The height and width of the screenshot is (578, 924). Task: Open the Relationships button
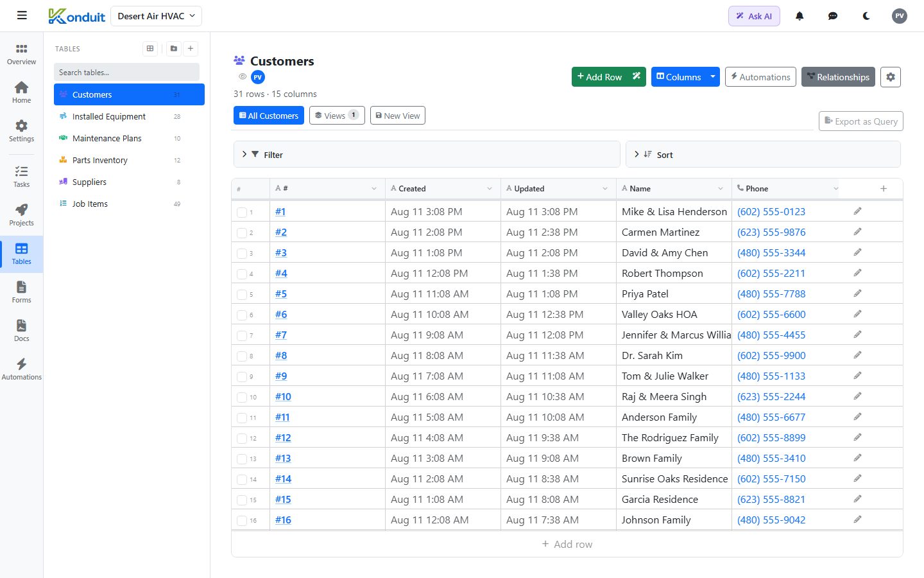(838, 76)
